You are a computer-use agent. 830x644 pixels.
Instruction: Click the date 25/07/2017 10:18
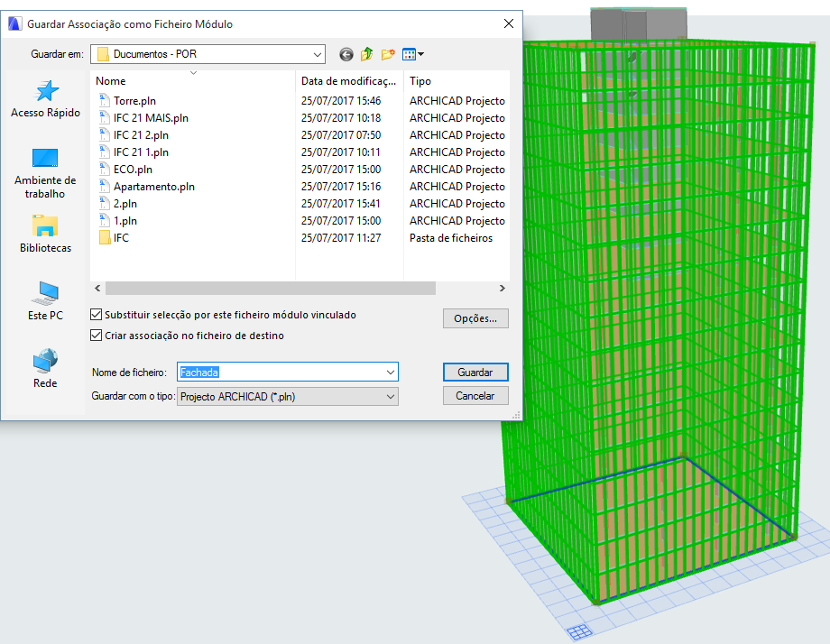(341, 117)
